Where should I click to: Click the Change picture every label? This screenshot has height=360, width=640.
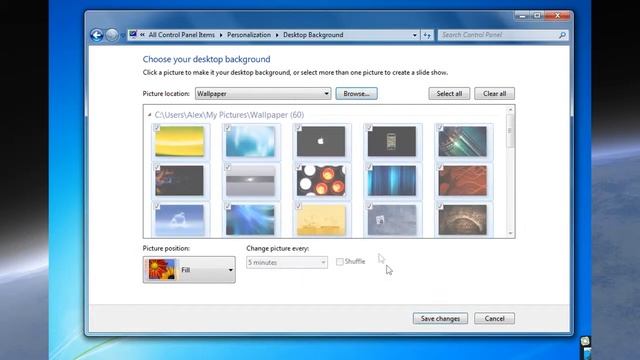pos(278,248)
